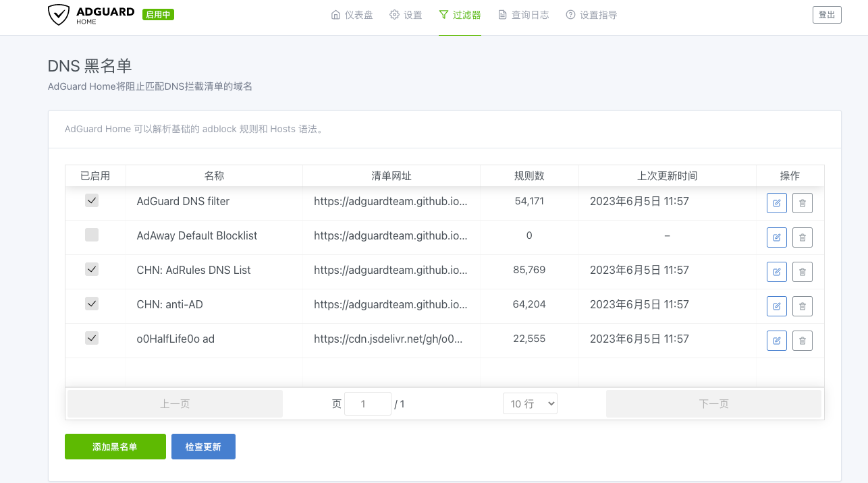Screen dimensions: 868x483
Task: Delete the CHN: anti-AD blocklist
Action: pos(802,306)
